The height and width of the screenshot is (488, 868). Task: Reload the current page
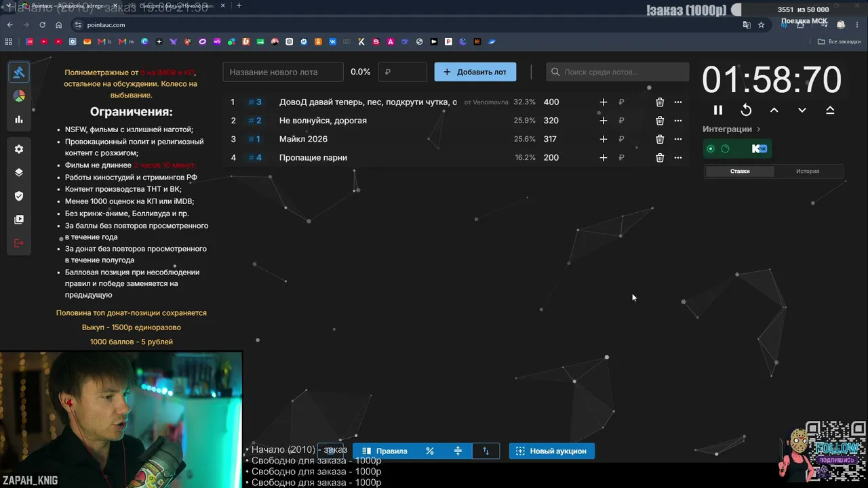pyautogui.click(x=42, y=25)
